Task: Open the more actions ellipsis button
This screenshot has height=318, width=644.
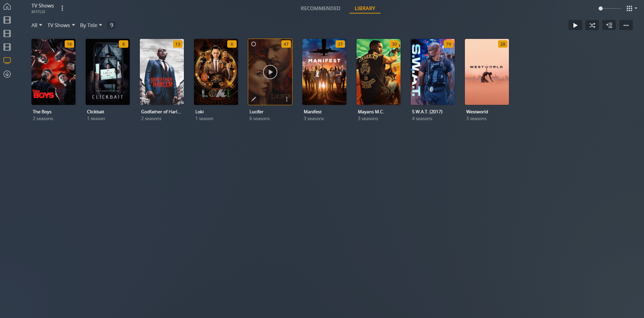Action: click(x=626, y=25)
